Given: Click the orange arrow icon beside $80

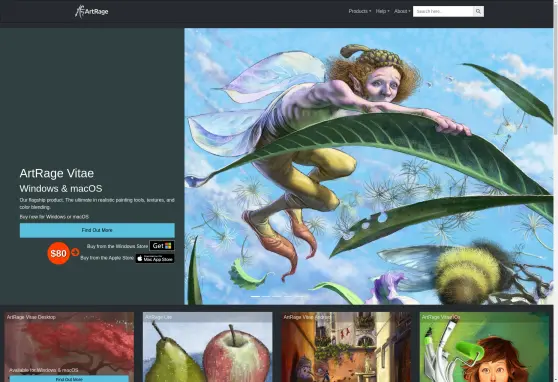Looking at the screenshot, I should 75,252.
